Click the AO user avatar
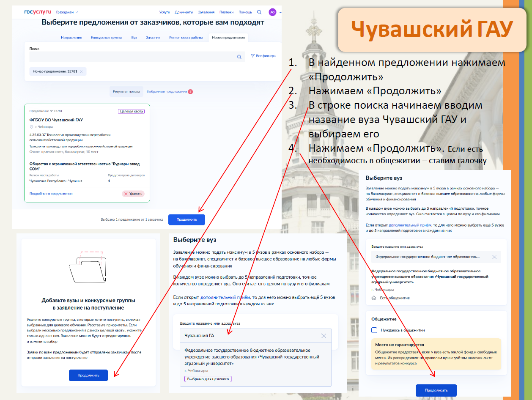The width and height of the screenshot is (532, 400). pos(273,12)
